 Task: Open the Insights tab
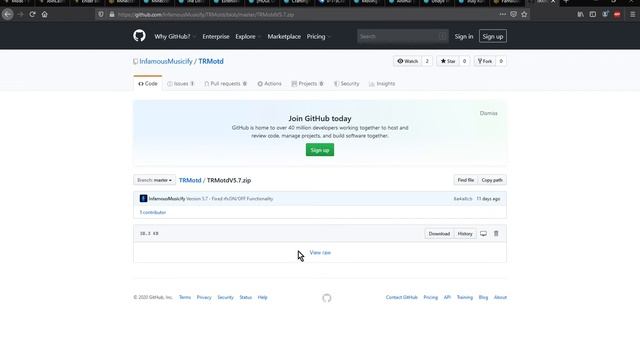click(382, 84)
